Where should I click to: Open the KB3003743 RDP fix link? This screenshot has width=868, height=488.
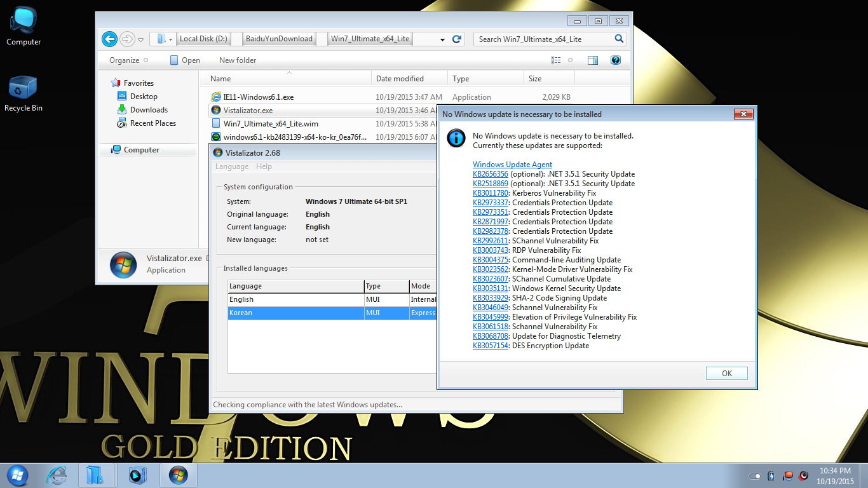pyautogui.click(x=491, y=250)
